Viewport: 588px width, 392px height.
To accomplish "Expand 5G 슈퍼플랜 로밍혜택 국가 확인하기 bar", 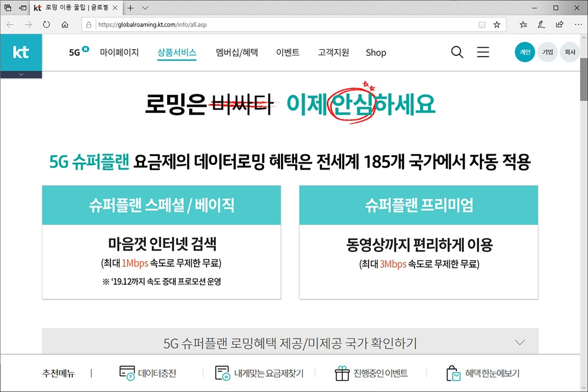I will tap(290, 341).
